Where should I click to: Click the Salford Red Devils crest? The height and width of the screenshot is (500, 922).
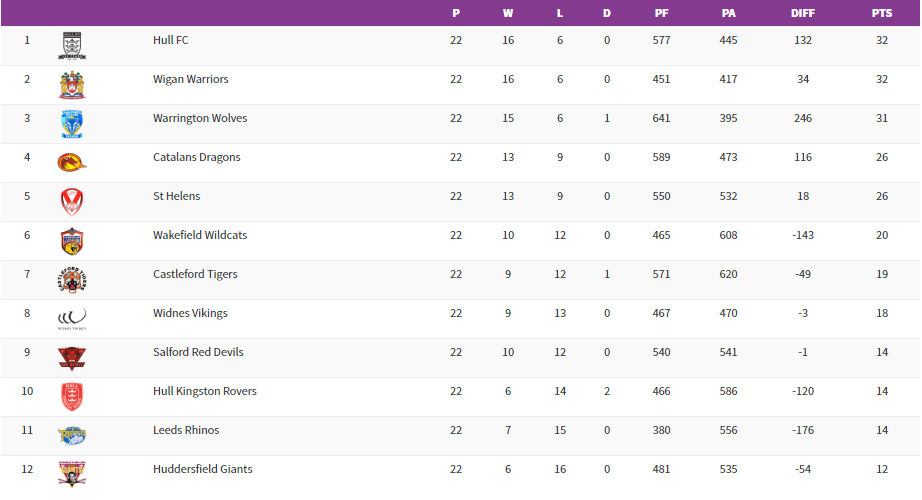pos(72,358)
